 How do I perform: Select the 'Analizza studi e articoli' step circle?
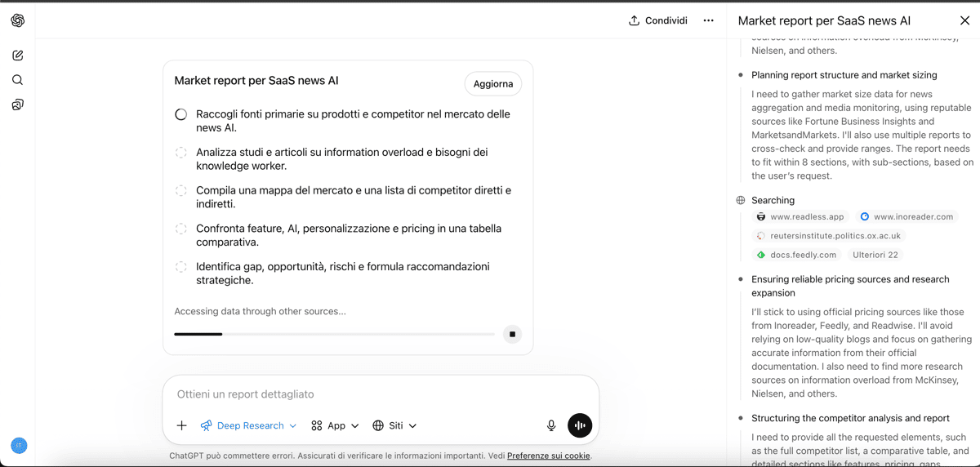181,153
